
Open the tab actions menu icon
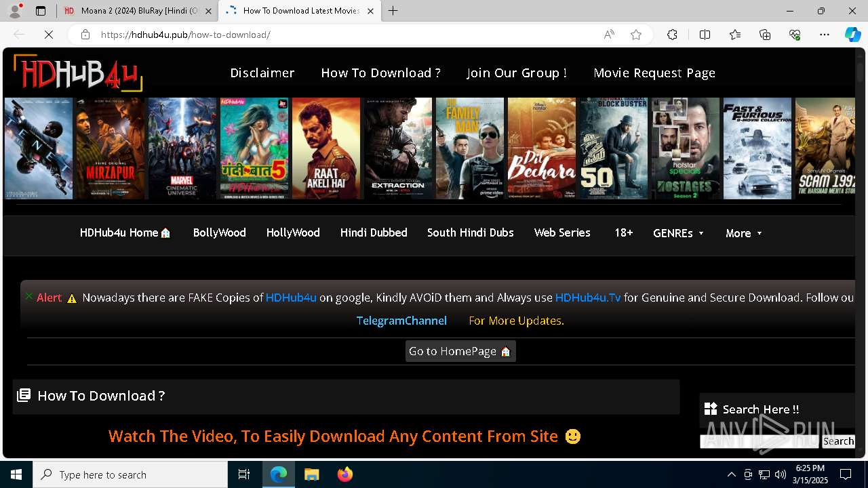pos(41,11)
